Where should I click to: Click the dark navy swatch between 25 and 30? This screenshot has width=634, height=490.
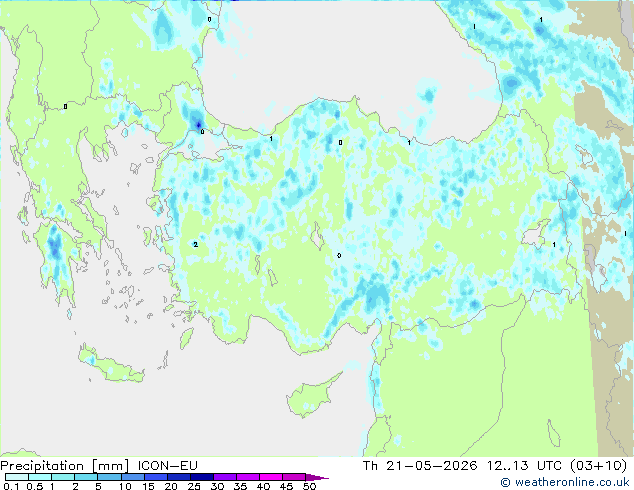(x=201, y=477)
